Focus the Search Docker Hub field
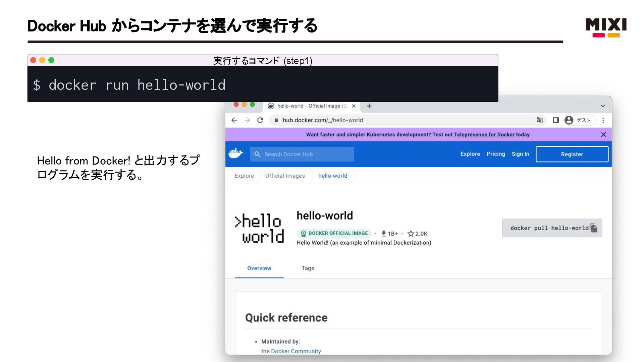This screenshot has width=644, height=362. point(302,154)
